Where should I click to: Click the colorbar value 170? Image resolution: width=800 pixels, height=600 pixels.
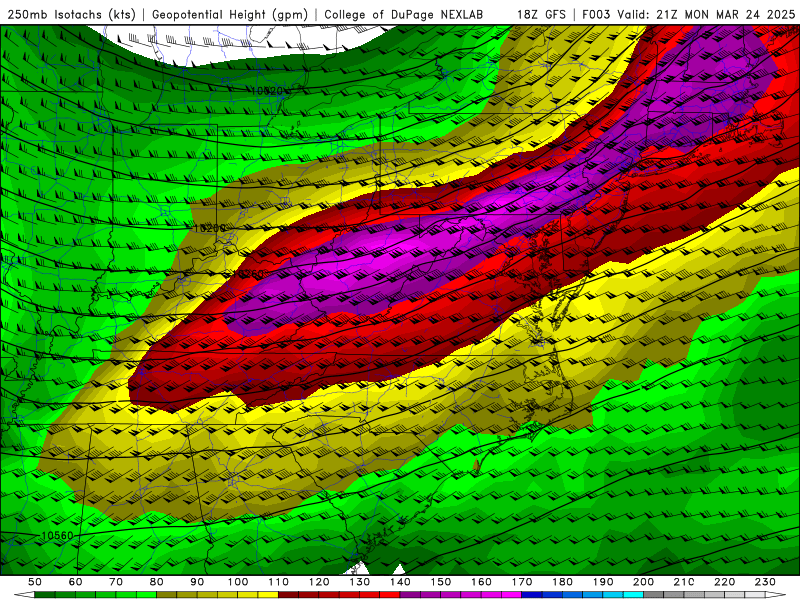click(521, 582)
